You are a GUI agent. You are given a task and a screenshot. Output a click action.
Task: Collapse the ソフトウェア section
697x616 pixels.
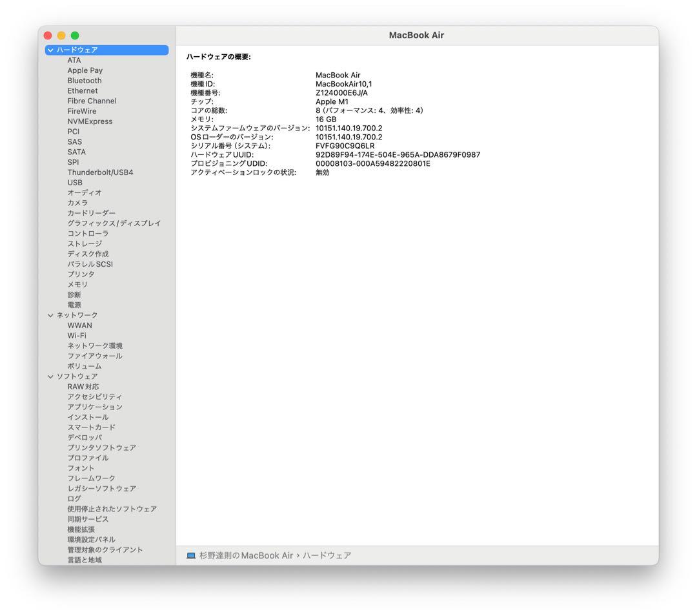pos(50,376)
